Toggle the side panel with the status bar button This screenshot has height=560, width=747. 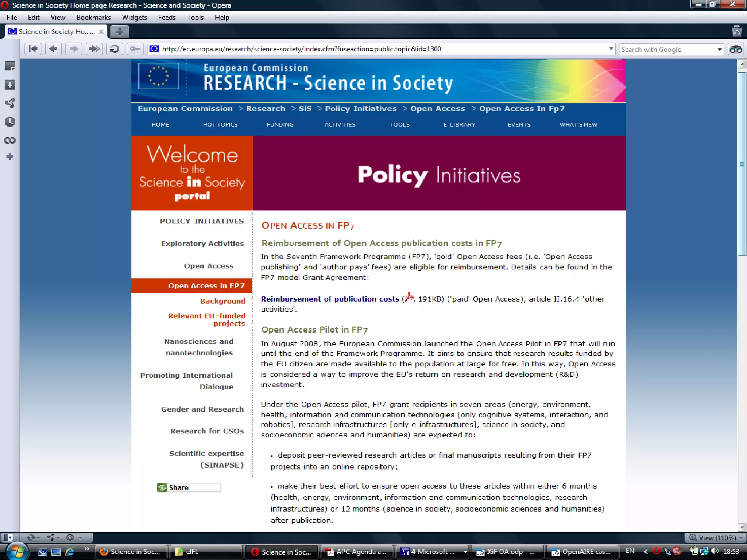coord(9,537)
